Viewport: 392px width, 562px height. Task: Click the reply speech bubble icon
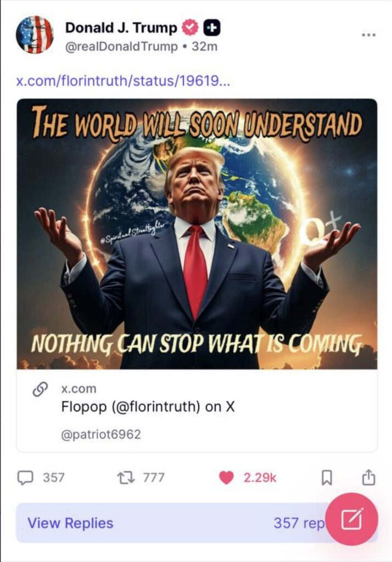(x=25, y=478)
